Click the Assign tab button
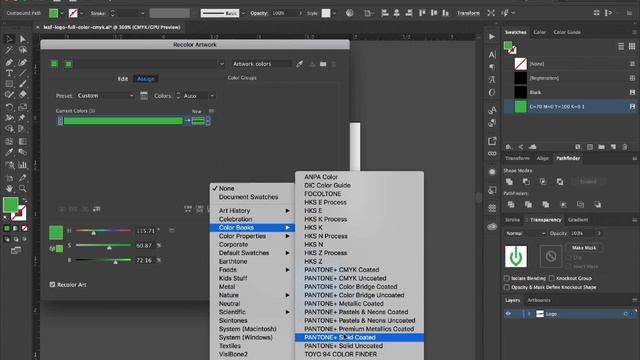This screenshot has height=360, width=640. click(146, 79)
